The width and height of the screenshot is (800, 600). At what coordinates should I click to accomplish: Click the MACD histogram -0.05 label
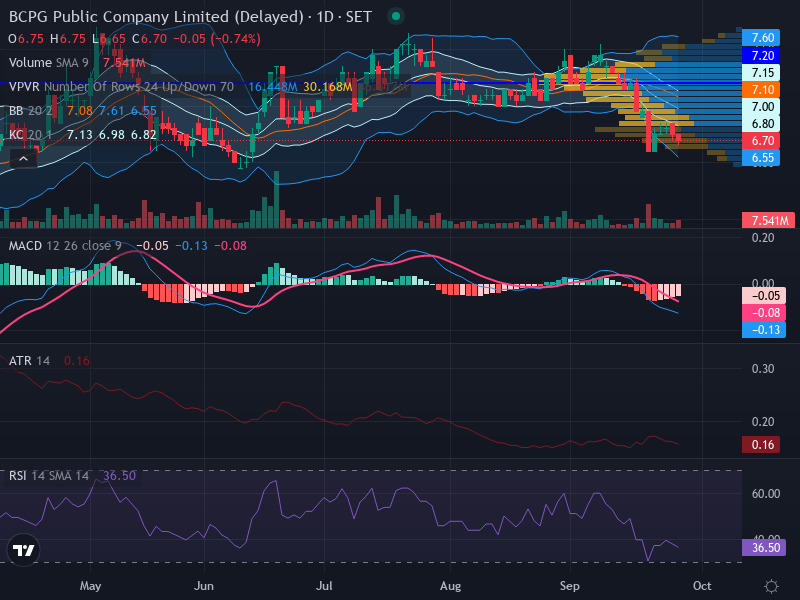(x=764, y=296)
